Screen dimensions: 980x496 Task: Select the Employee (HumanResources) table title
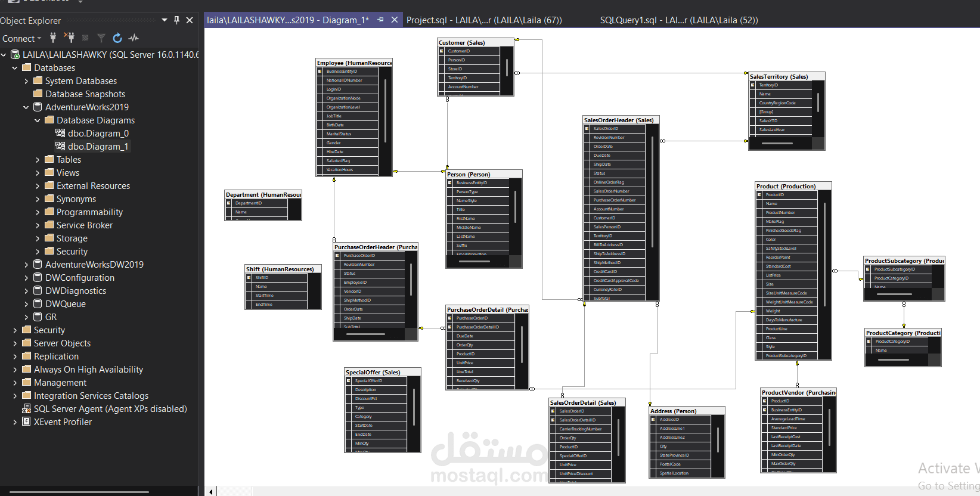354,63
